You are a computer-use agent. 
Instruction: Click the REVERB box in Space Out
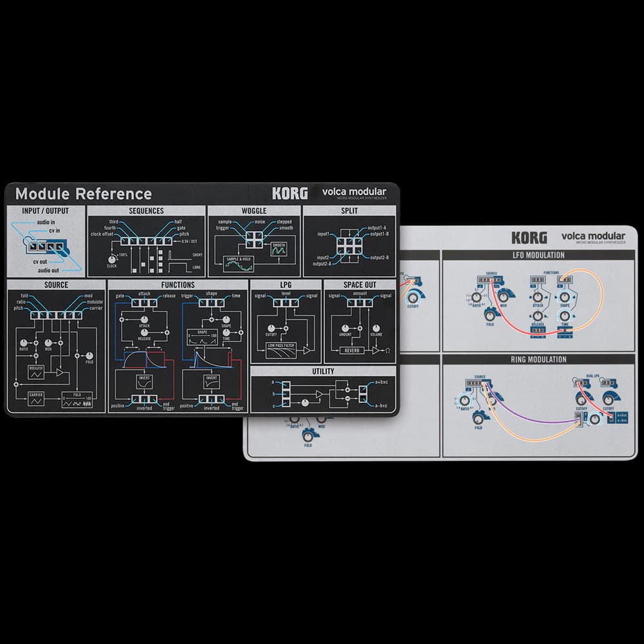pyautogui.click(x=352, y=350)
